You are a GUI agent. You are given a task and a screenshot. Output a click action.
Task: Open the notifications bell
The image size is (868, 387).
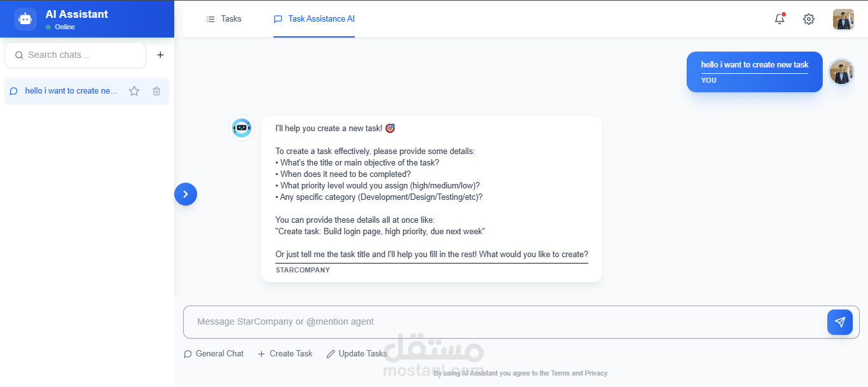780,19
